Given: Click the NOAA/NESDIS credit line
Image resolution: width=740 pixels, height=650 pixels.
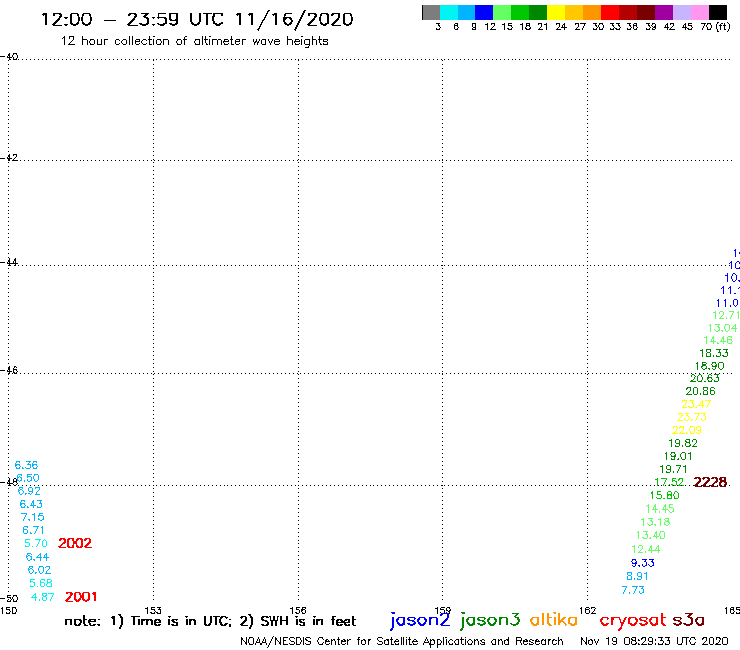Looking at the screenshot, I should [x=402, y=642].
